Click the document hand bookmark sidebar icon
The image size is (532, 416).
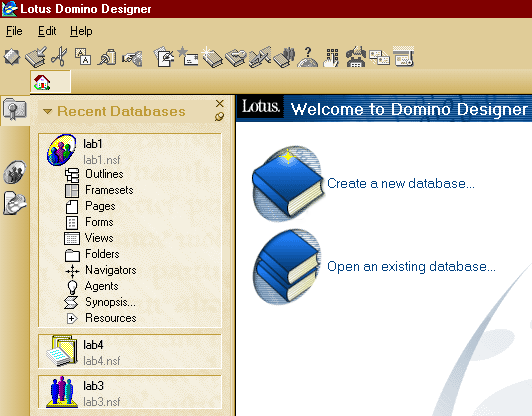[x=15, y=203]
